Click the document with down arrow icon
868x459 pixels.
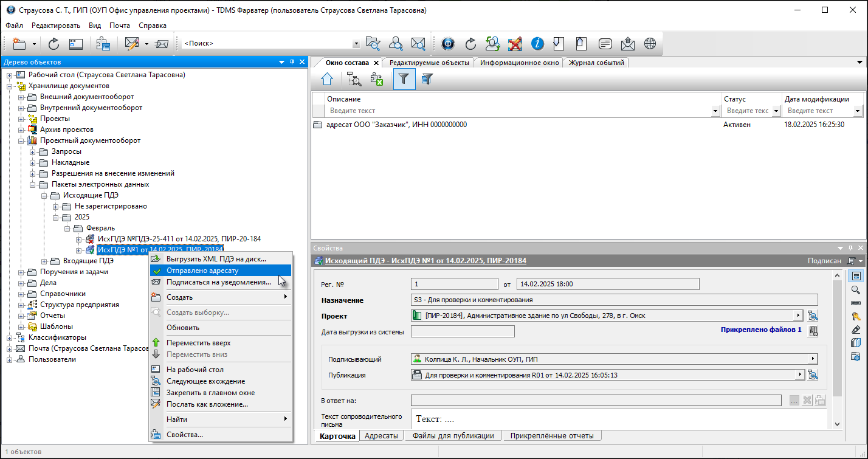coord(559,44)
